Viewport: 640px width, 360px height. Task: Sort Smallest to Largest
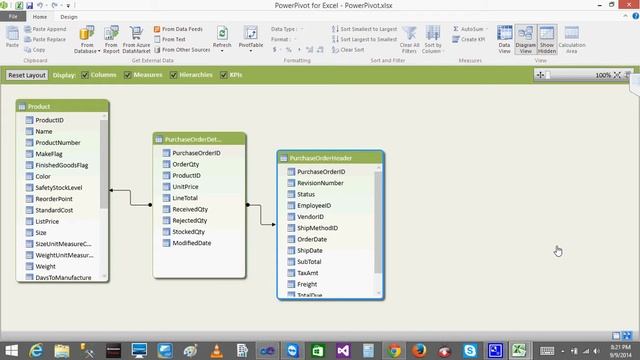[x=364, y=29]
